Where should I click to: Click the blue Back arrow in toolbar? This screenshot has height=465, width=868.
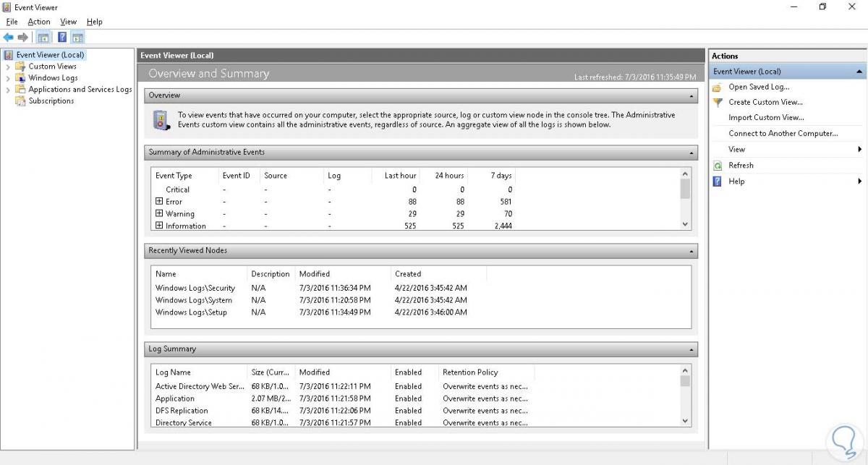(8, 37)
